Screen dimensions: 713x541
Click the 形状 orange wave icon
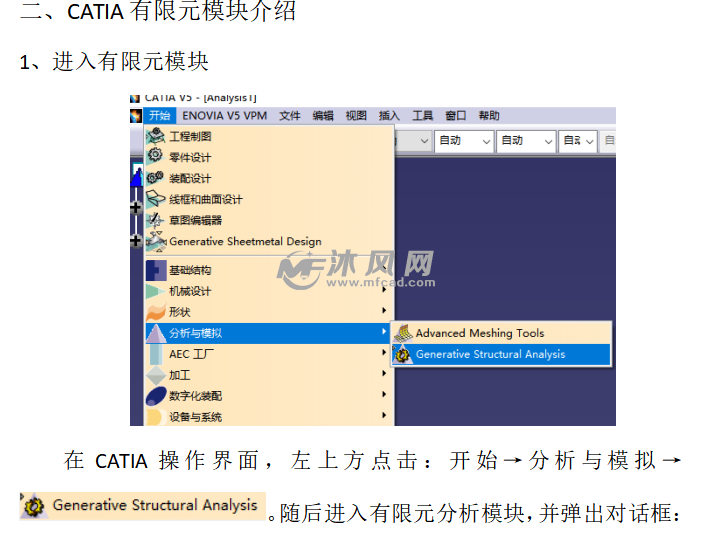[x=156, y=312]
